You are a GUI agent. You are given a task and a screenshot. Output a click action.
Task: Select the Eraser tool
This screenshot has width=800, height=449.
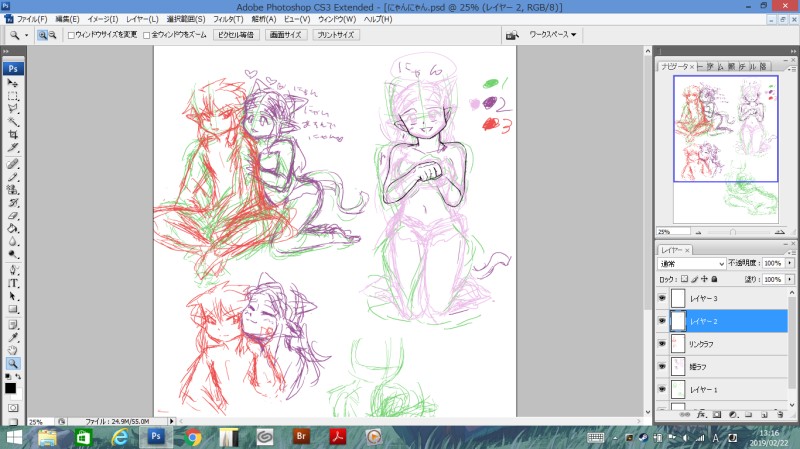(13, 216)
